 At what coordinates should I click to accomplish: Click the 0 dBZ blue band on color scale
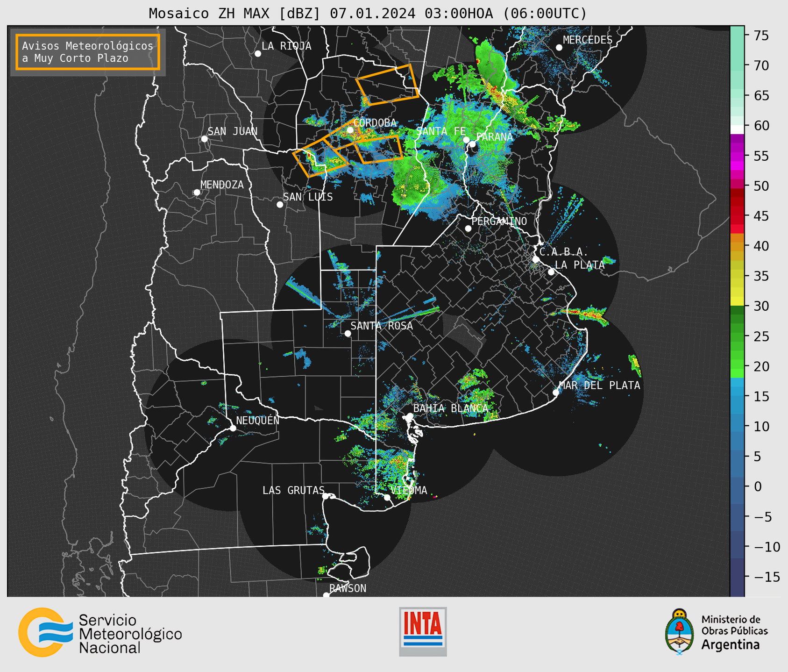pyautogui.click(x=737, y=486)
